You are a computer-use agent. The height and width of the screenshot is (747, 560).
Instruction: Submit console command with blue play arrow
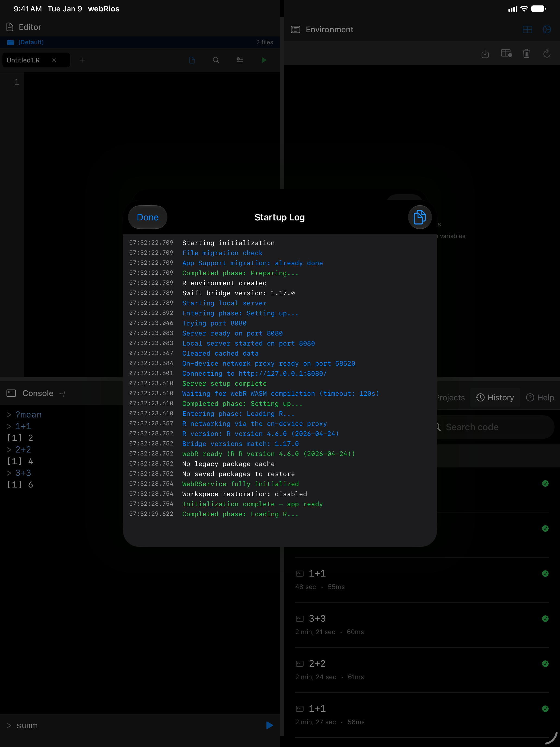(x=269, y=725)
